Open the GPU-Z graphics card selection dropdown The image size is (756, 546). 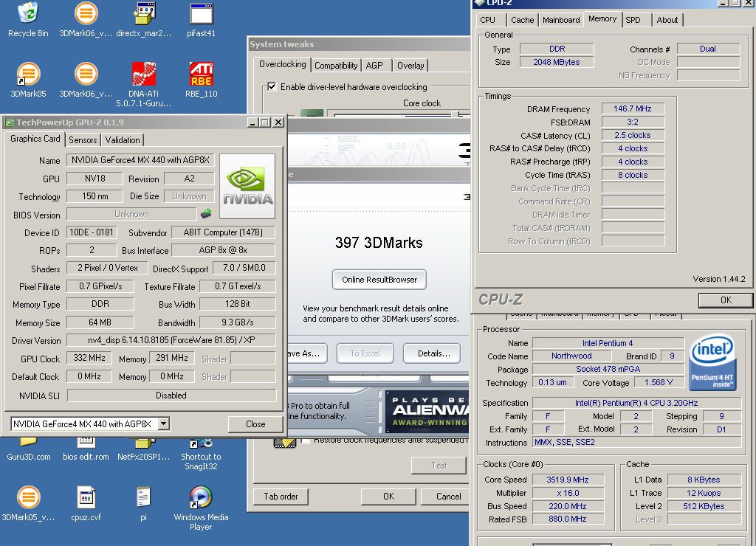pos(164,424)
